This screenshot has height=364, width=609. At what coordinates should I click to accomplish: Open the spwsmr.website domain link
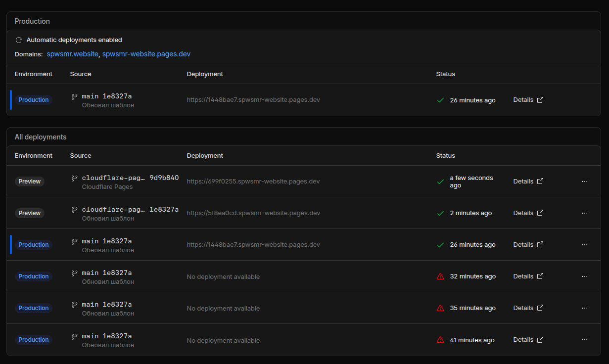click(x=73, y=54)
